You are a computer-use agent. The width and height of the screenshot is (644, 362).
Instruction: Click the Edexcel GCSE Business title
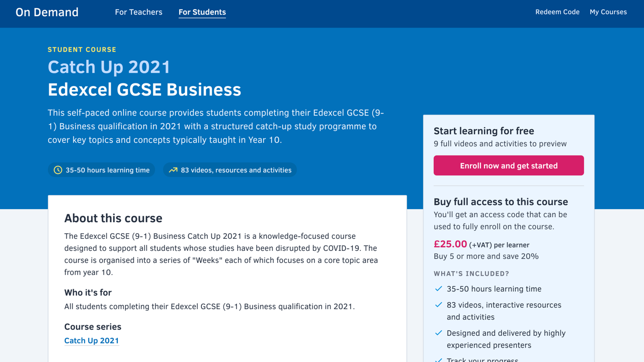coord(144,89)
